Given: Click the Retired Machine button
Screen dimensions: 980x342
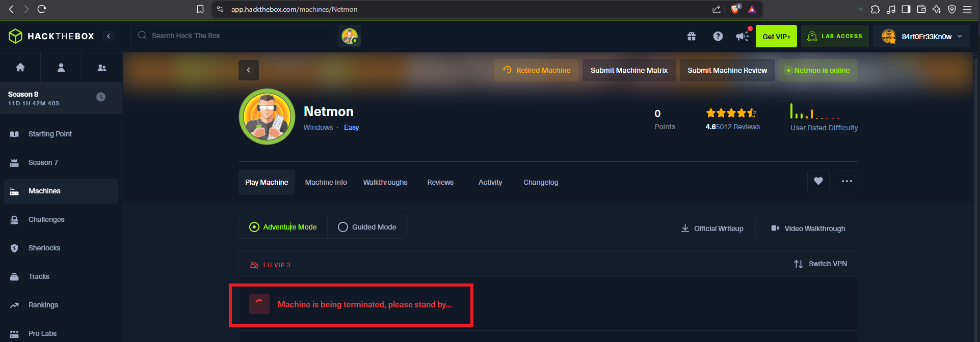Looking at the screenshot, I should [536, 70].
